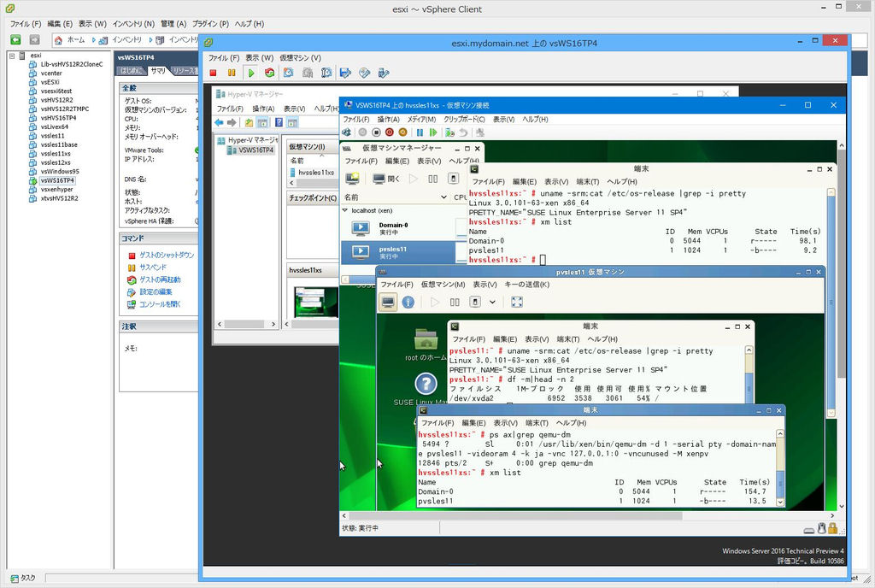Click the Tasks item in the vSphere status bar
The height and width of the screenshot is (588, 875).
[x=23, y=579]
